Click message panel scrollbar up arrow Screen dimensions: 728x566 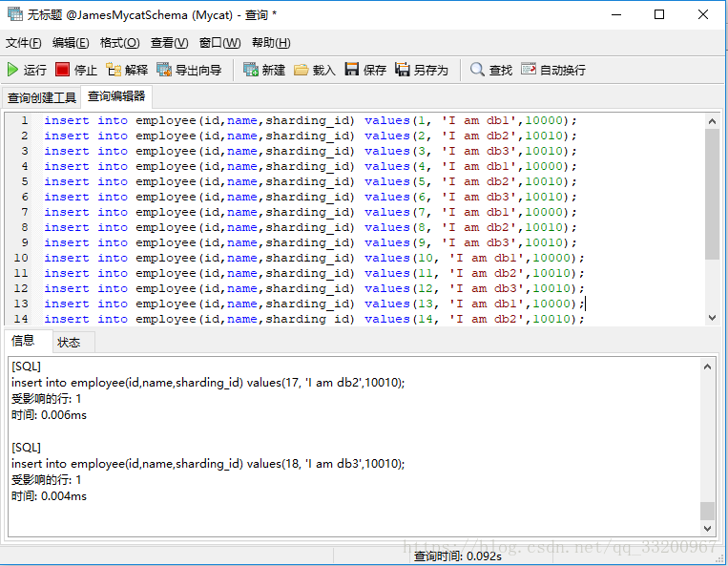(x=707, y=367)
